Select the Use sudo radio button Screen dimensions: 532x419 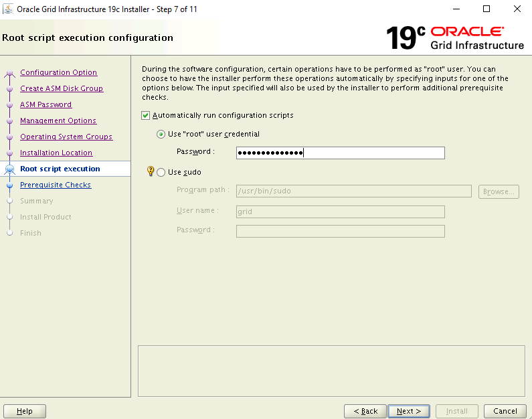(161, 172)
